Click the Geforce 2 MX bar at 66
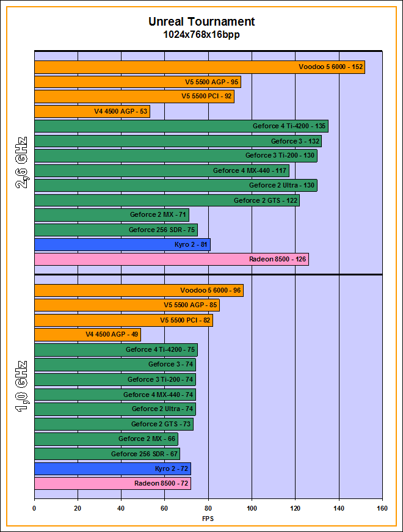 point(106,439)
